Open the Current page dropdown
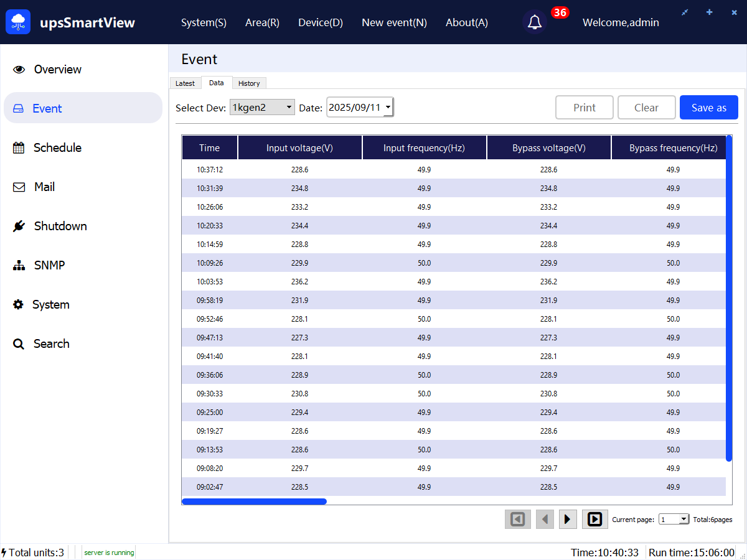747x560 pixels. 684,520
